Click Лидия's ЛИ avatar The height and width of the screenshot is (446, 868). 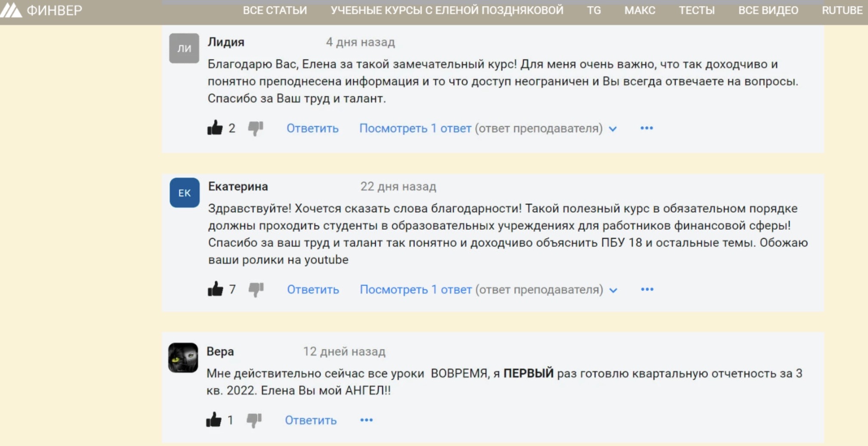point(184,48)
